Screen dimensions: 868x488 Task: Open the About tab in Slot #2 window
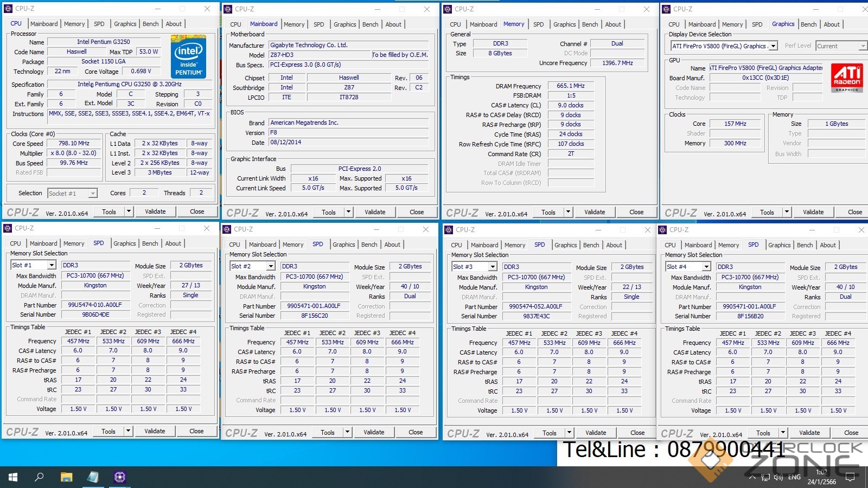[x=392, y=245]
